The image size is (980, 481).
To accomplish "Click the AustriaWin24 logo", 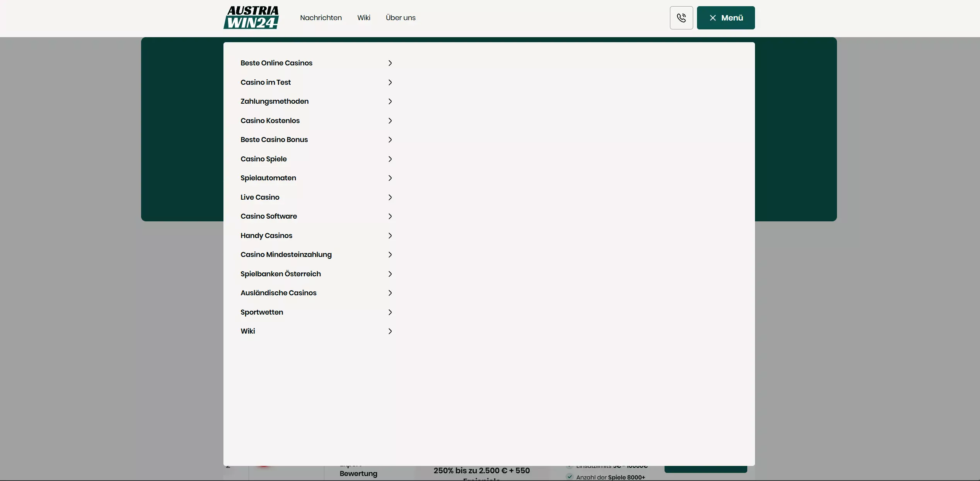I will pos(251,18).
